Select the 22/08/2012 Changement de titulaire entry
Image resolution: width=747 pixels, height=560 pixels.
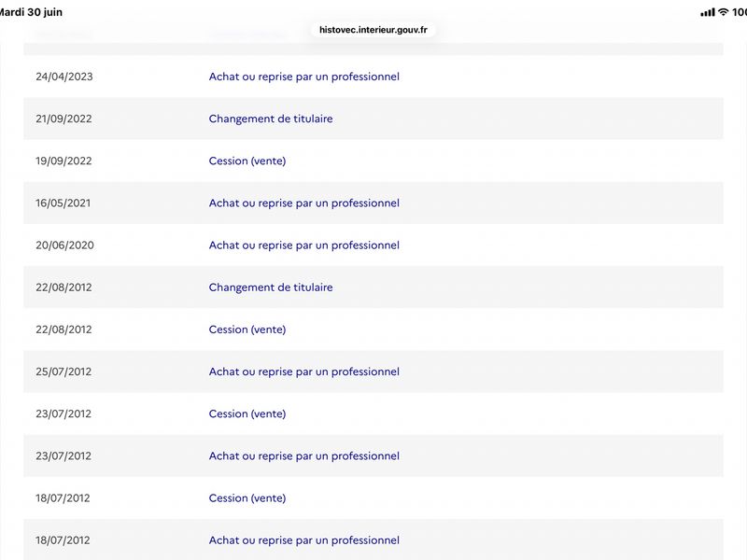tap(373, 287)
